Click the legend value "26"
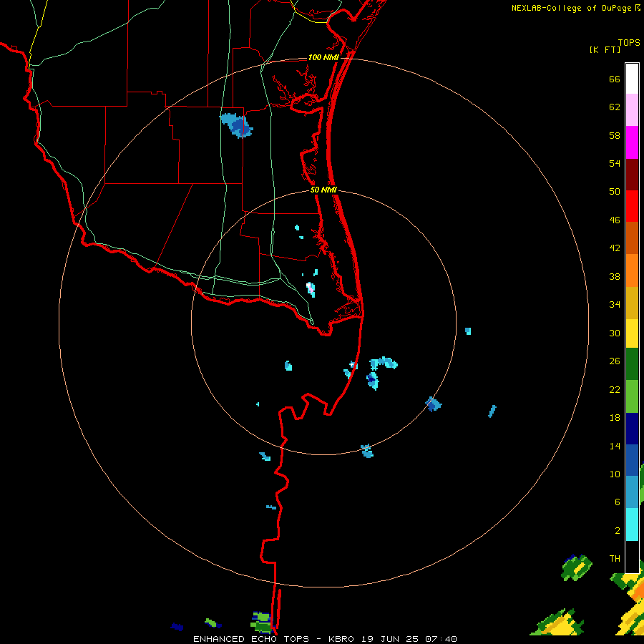Viewport: 644px width, 644px height. pyautogui.click(x=615, y=361)
